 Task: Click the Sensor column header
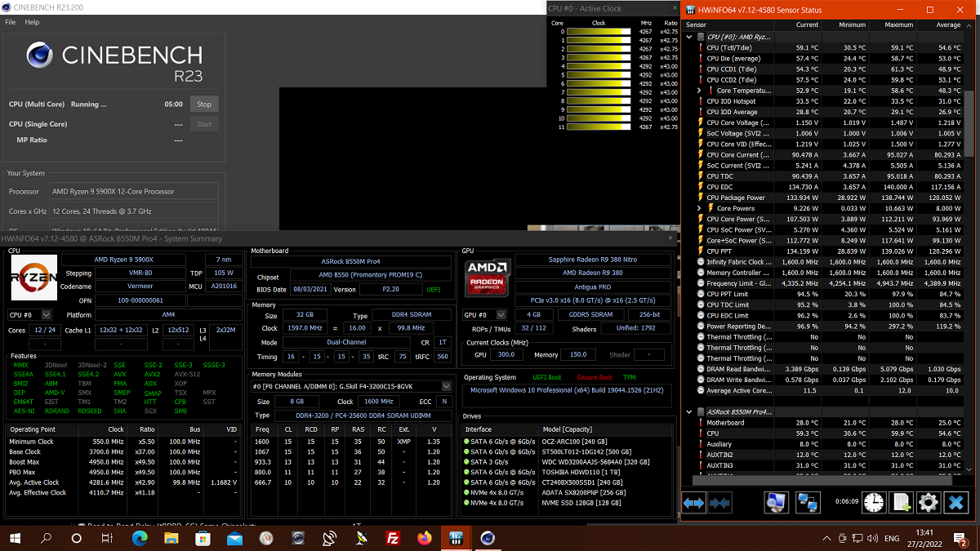pos(728,24)
